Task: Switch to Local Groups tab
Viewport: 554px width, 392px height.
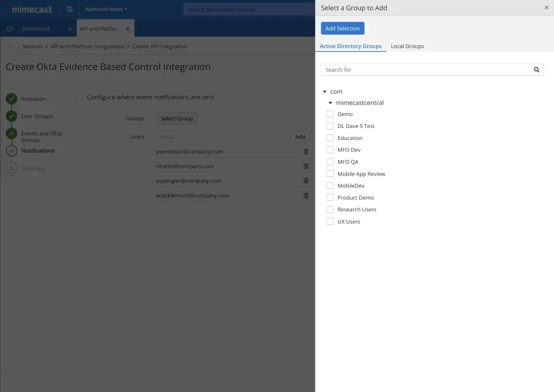Action: 407,46
